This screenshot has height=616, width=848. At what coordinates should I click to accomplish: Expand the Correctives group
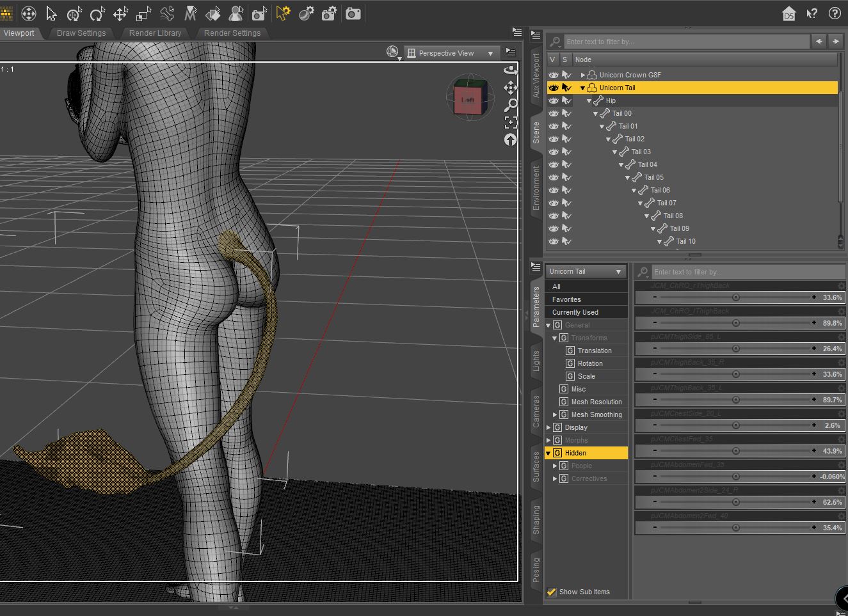click(555, 478)
